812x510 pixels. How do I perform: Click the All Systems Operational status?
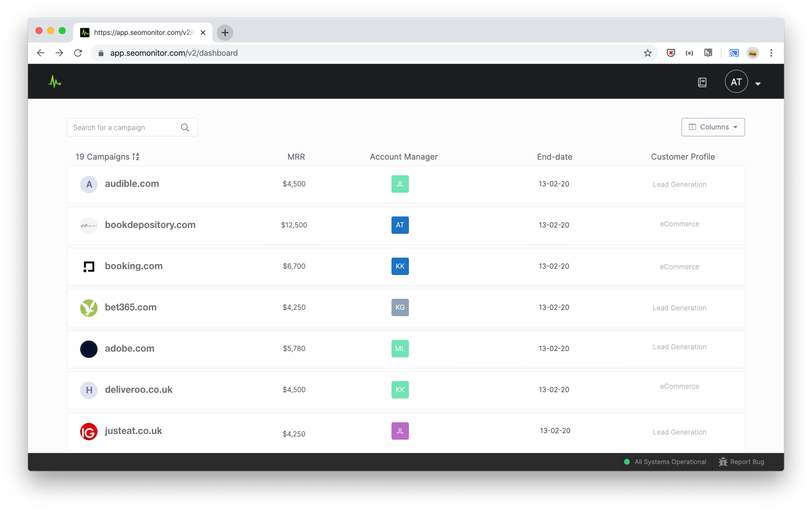tap(665, 462)
